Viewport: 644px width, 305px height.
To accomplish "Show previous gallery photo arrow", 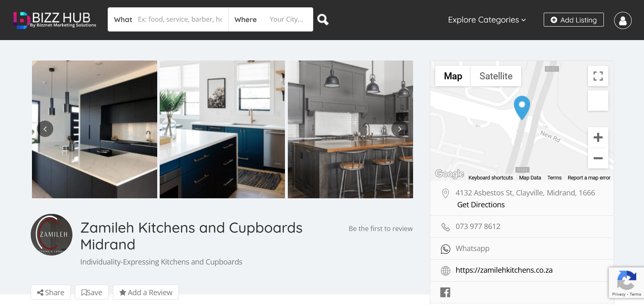I will pos(45,129).
